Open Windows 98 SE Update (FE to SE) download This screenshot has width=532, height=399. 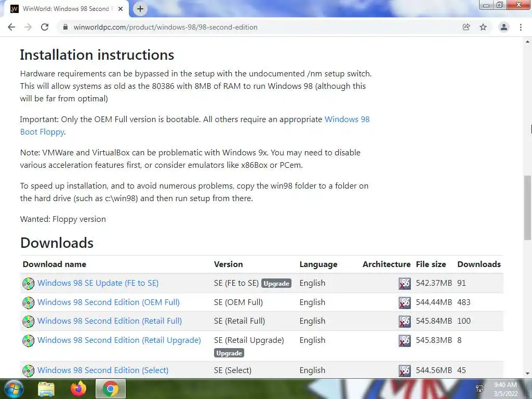click(x=98, y=283)
